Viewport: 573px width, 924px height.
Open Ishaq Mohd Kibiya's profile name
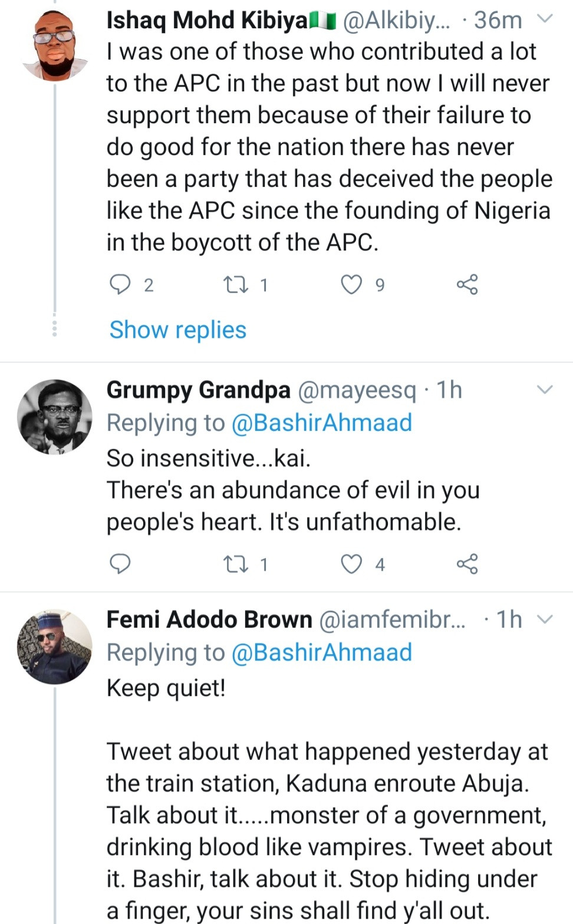point(208,20)
